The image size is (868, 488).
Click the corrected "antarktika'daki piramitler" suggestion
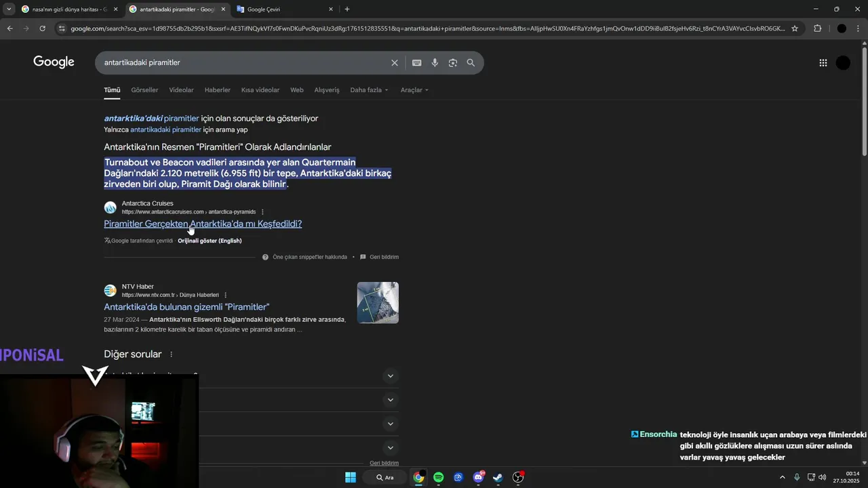point(151,118)
